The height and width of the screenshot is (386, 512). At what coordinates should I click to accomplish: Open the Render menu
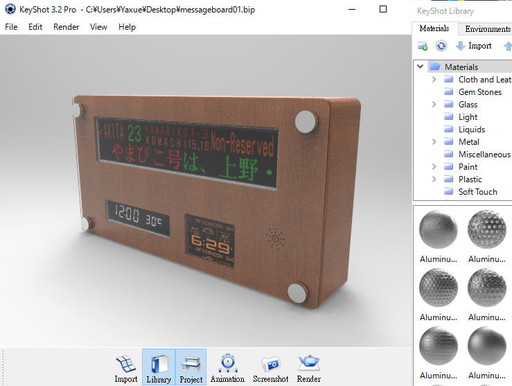point(66,27)
